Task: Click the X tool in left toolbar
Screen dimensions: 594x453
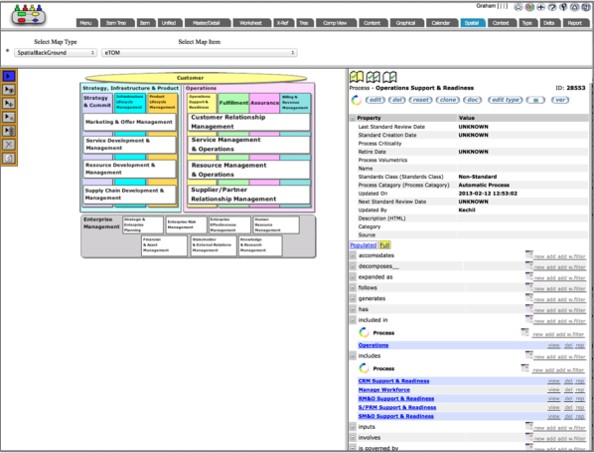Action: [9, 144]
